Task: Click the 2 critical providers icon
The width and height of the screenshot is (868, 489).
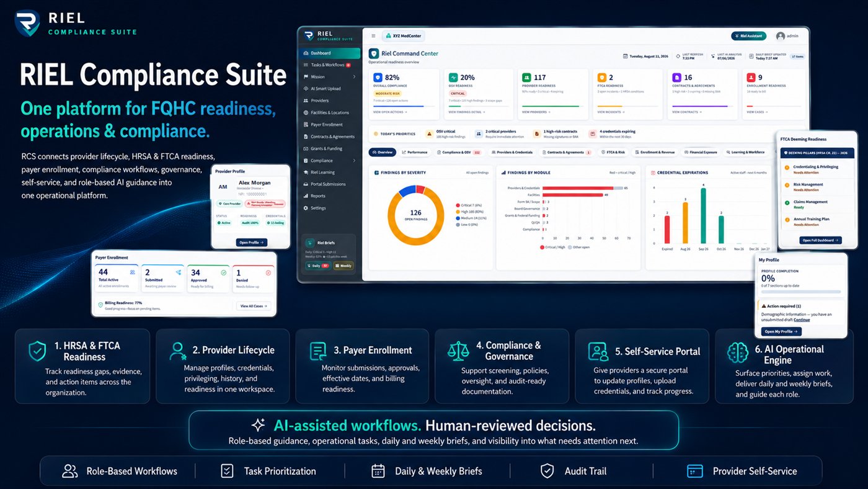Action: [x=479, y=133]
